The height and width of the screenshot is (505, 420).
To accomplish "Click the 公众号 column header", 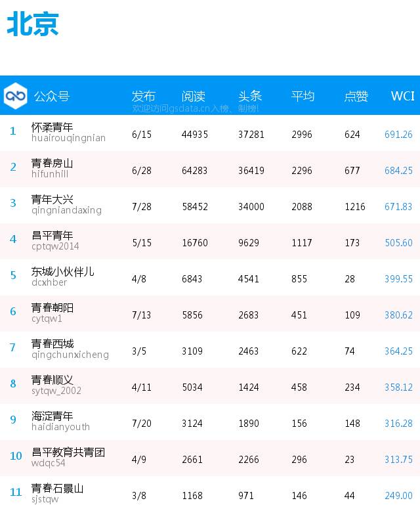I will coord(52,96).
